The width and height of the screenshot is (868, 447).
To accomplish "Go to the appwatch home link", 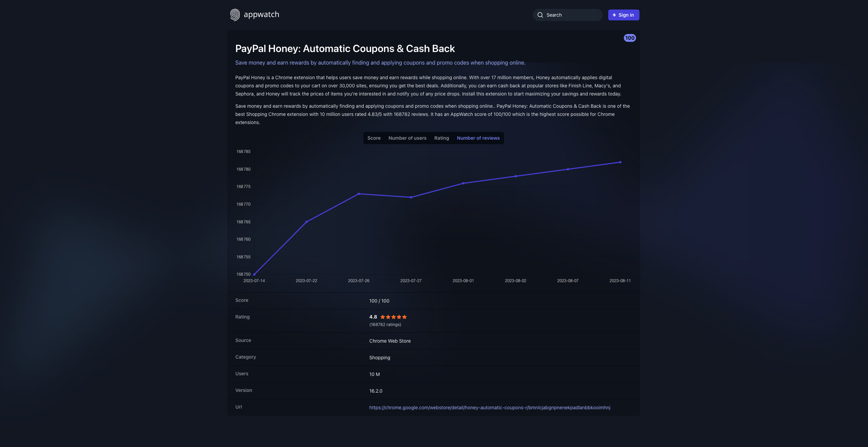I will (x=255, y=15).
